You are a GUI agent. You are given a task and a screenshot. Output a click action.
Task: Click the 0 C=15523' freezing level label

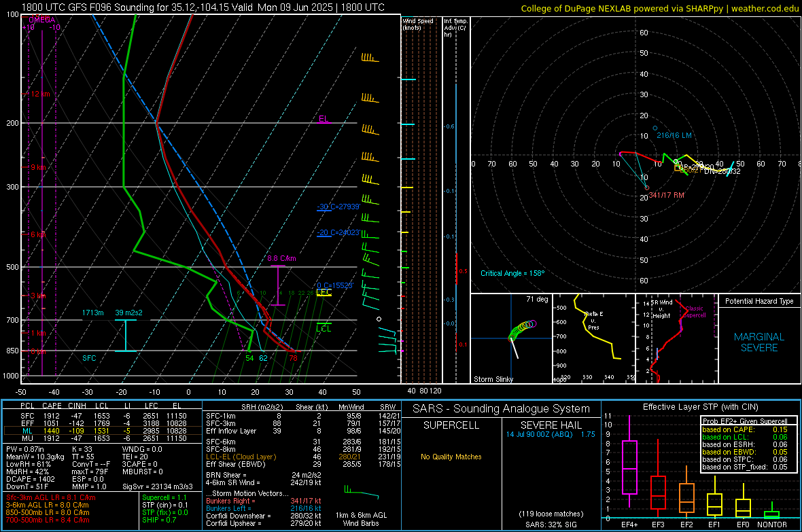(335, 285)
